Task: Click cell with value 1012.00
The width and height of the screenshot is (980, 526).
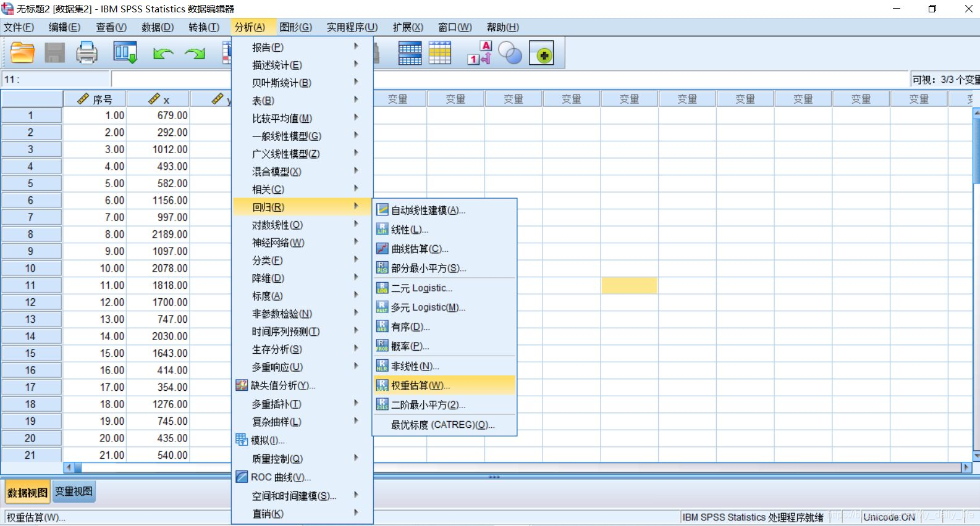Action: click(158, 149)
